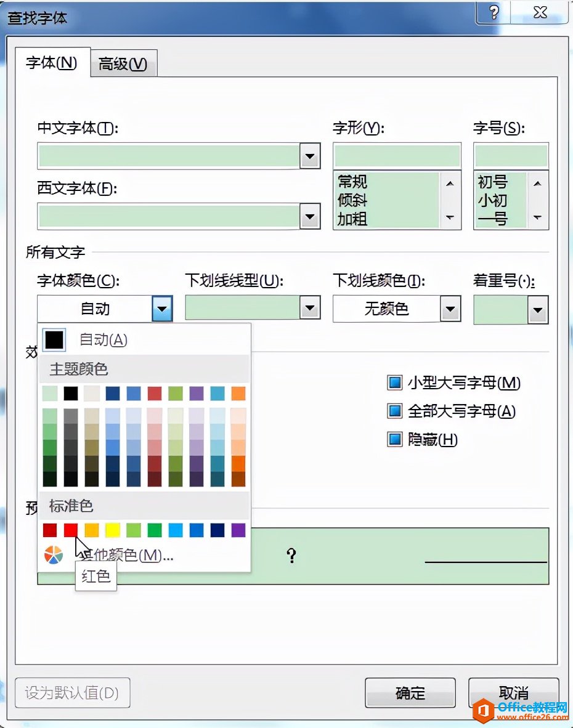Click into the 中文字体 text field

click(169, 156)
